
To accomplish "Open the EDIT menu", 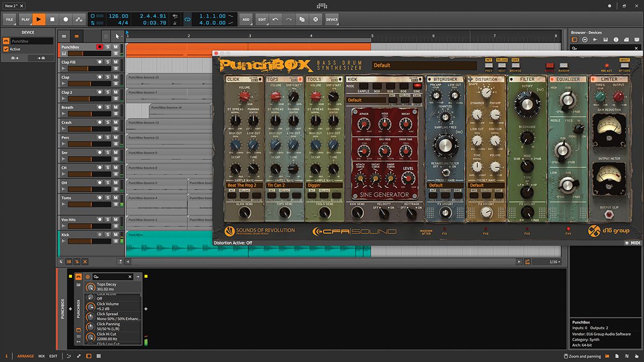I will [262, 19].
